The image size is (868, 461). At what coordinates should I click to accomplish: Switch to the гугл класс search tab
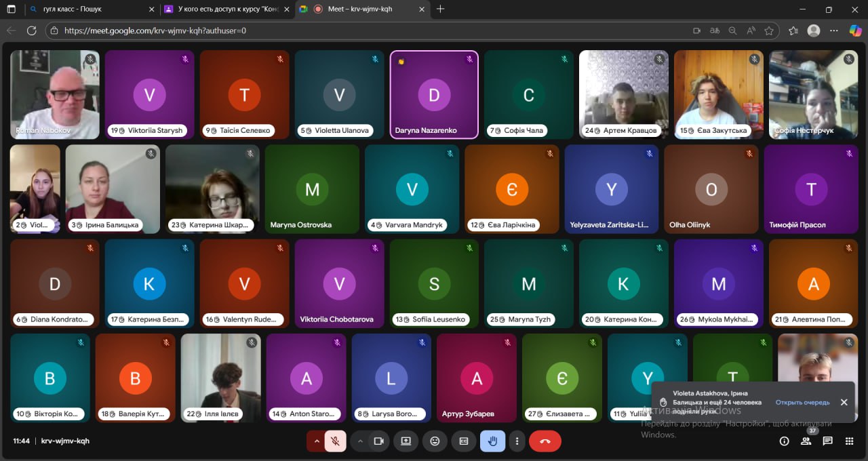click(91, 9)
